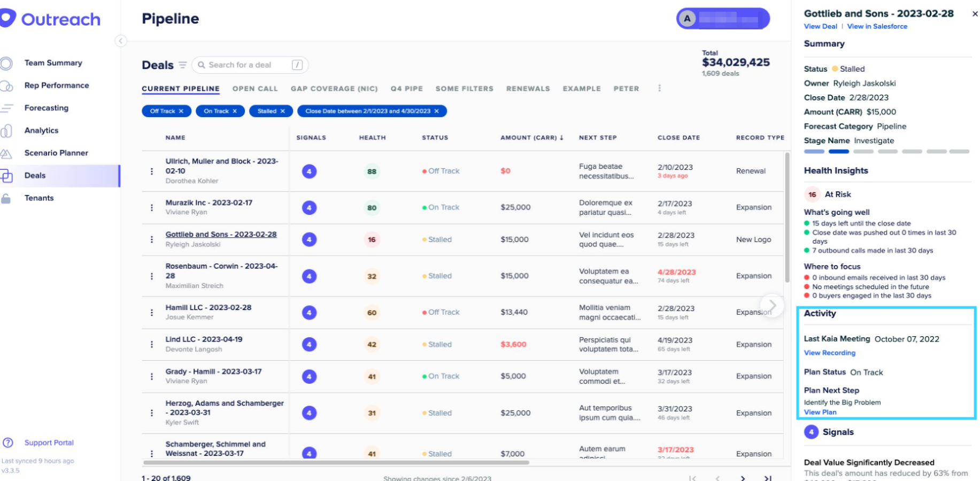Click health score 60 badge
The width and height of the screenshot is (980, 481).
(x=372, y=313)
